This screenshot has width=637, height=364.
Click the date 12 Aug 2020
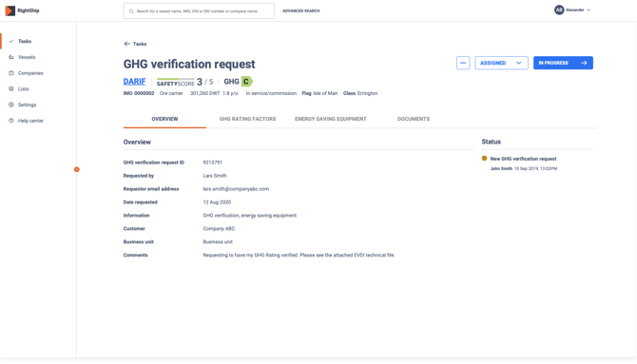[217, 202]
